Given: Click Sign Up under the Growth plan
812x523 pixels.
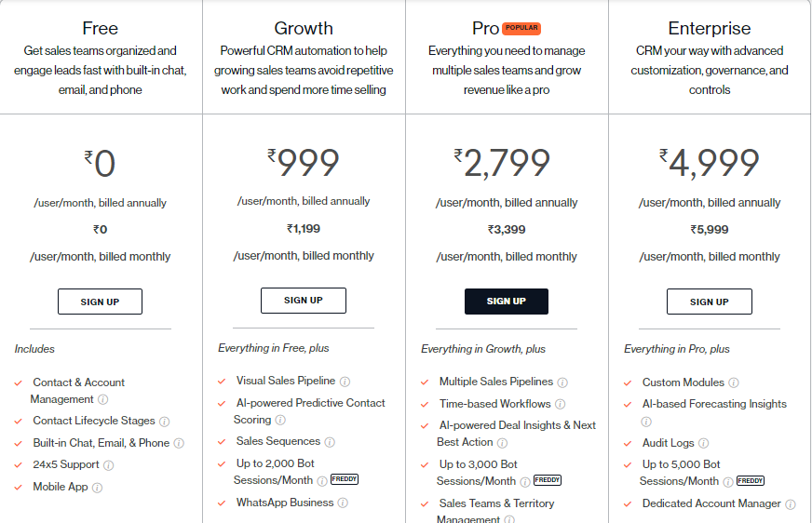Looking at the screenshot, I should click(x=304, y=301).
